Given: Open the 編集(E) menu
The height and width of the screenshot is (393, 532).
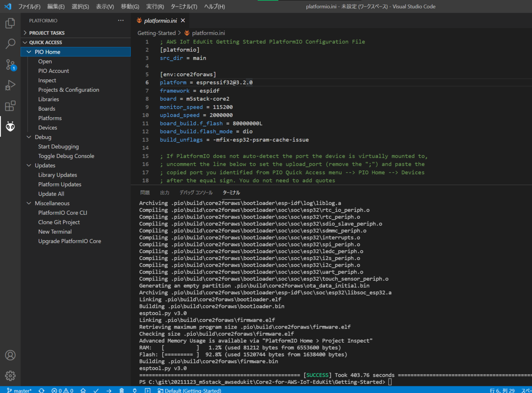Looking at the screenshot, I should (56, 7).
